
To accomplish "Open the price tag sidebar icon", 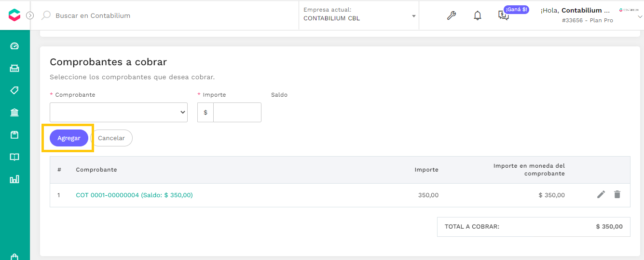I will (14, 90).
